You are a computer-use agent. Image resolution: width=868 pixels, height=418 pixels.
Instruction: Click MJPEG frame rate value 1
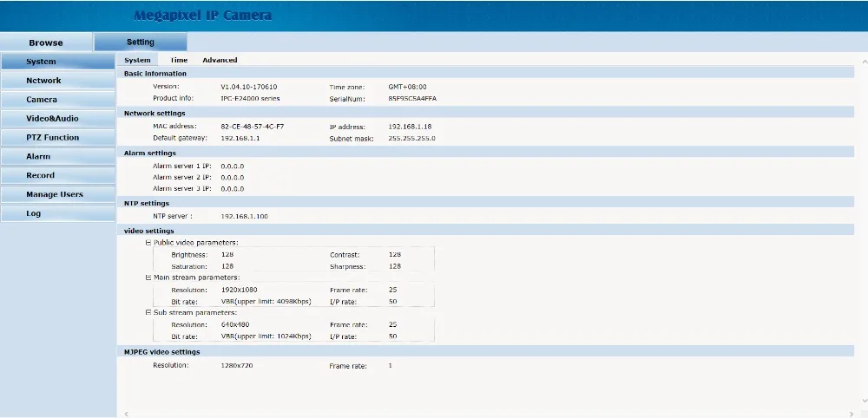pos(391,365)
